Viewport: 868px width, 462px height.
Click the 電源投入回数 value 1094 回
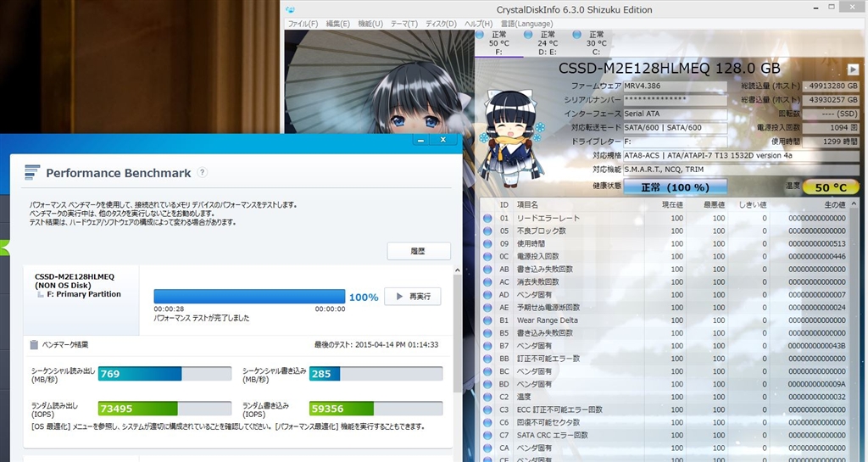pos(831,128)
